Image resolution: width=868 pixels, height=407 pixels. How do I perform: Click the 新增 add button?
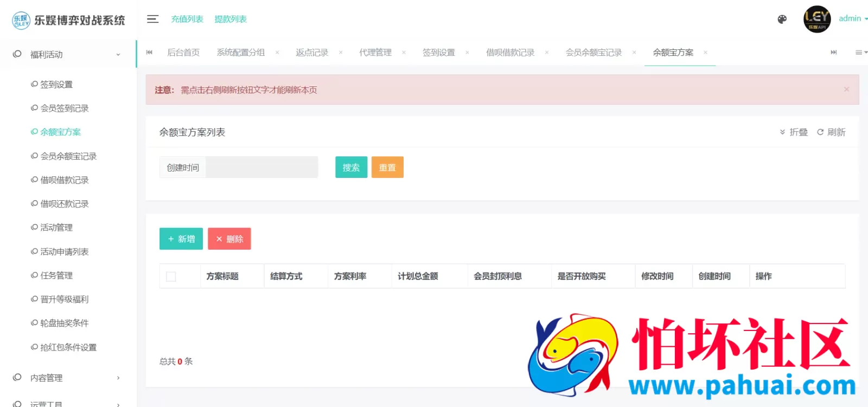click(x=181, y=239)
